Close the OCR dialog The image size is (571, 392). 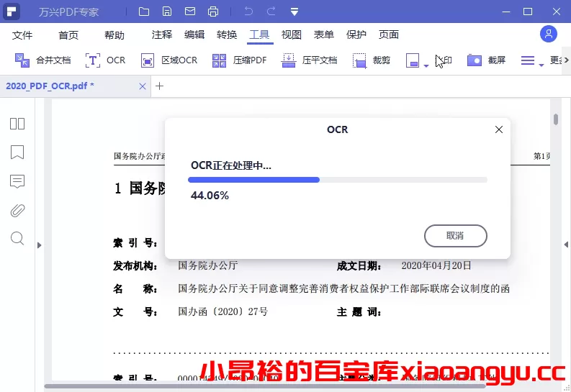pos(499,129)
